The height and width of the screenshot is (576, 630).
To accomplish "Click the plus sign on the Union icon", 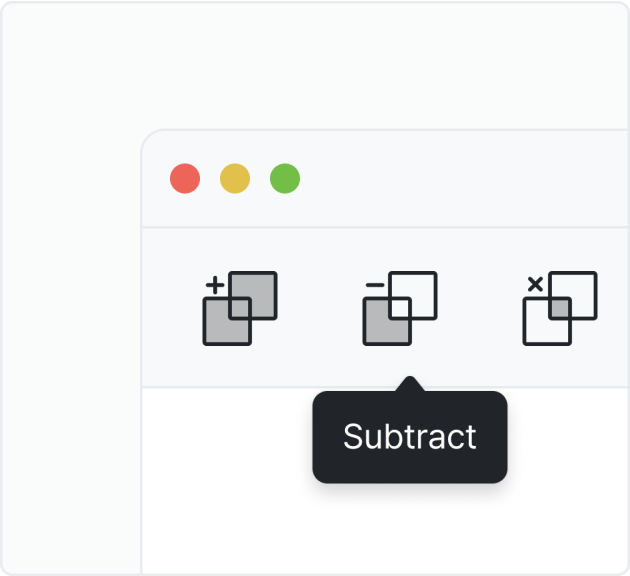I will (213, 286).
